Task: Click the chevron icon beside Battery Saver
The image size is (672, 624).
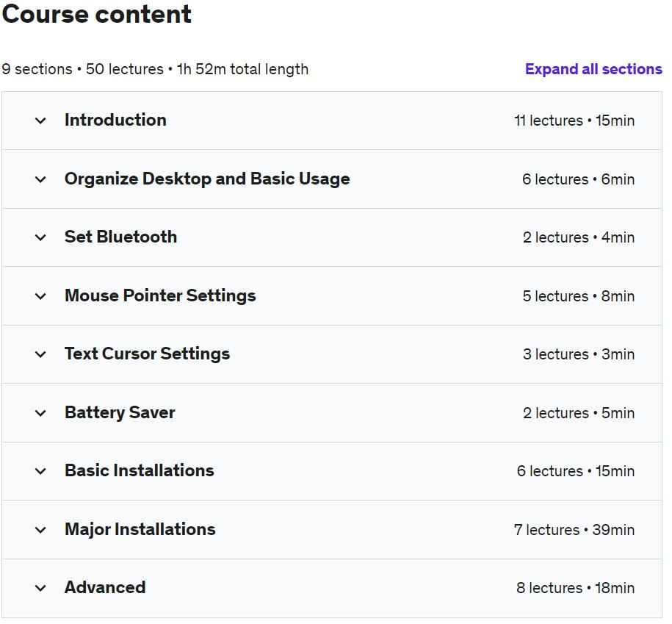Action: [40, 413]
